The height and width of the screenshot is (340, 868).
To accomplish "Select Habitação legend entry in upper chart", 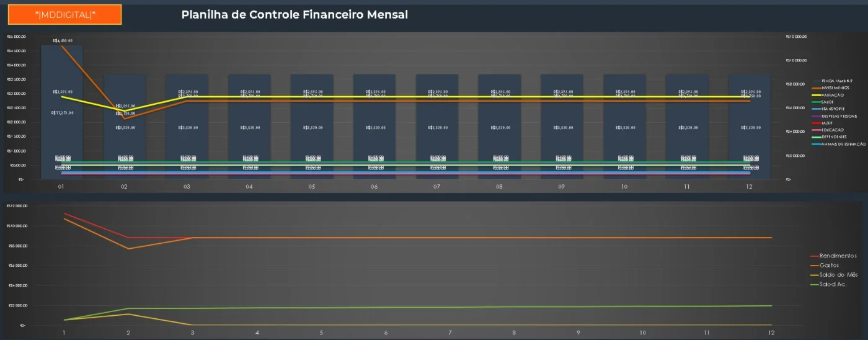I will coord(827,95).
